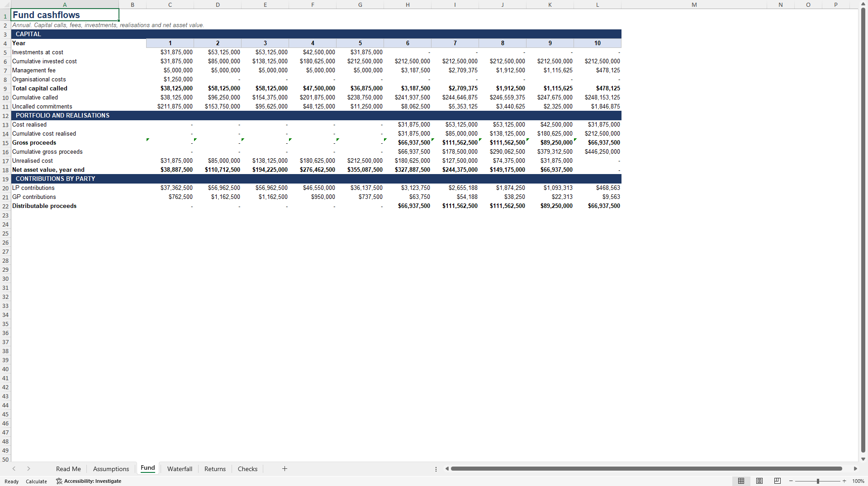The height and width of the screenshot is (486, 868).
Task: Select cell with value $446,250,000
Action: point(598,151)
